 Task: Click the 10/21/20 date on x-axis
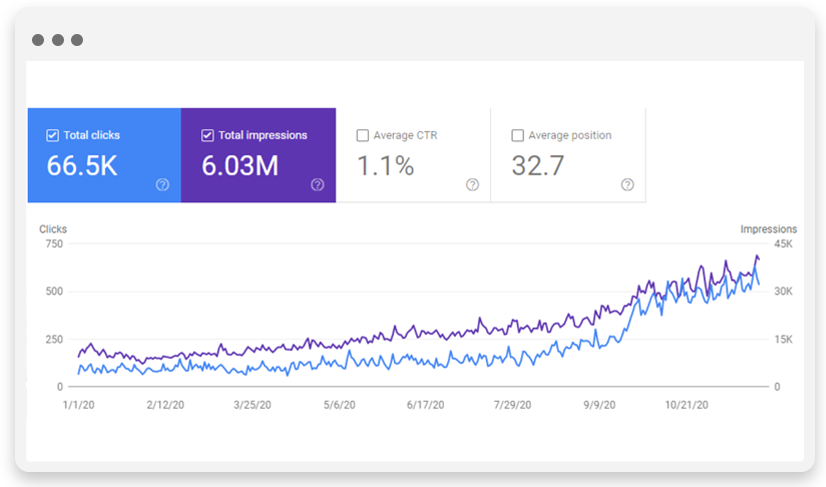(687, 405)
